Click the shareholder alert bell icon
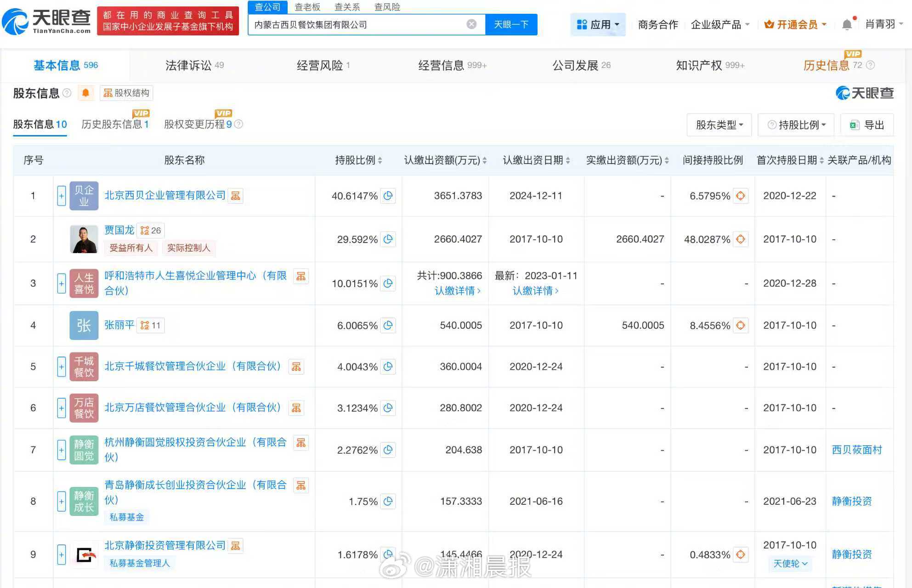 coord(85,93)
